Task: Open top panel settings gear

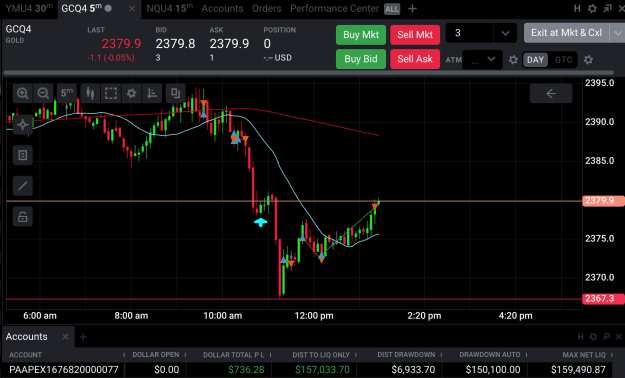Action: coord(592,8)
